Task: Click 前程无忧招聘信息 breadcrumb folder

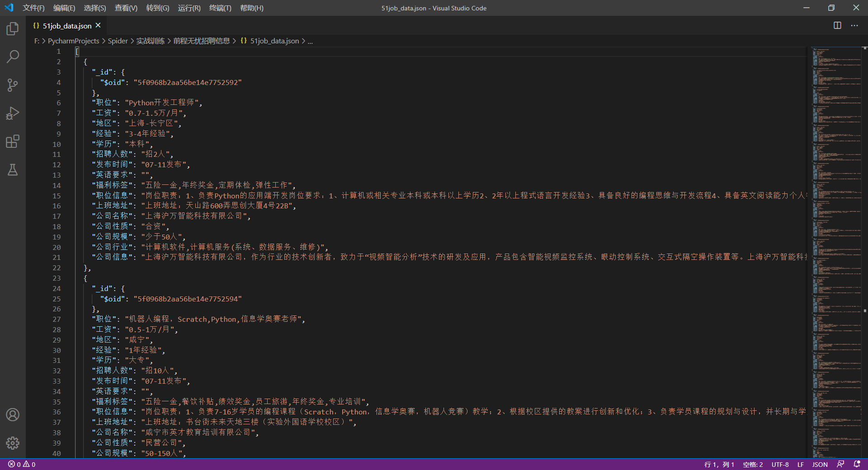Action: click(202, 41)
